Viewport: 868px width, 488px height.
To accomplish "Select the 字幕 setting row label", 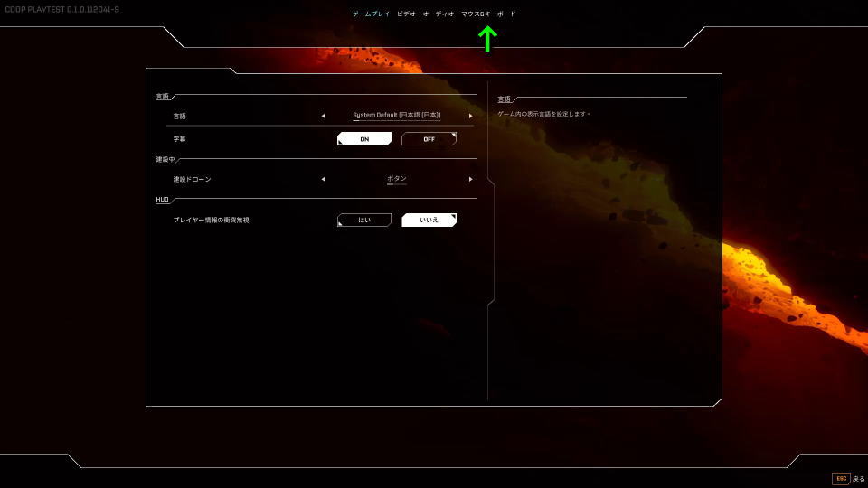I will pos(179,139).
